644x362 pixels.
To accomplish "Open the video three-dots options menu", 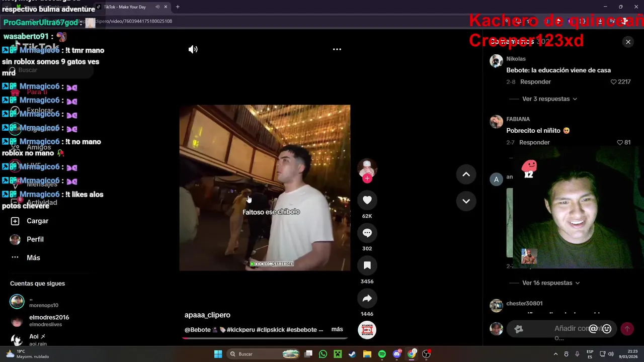I will [x=337, y=49].
